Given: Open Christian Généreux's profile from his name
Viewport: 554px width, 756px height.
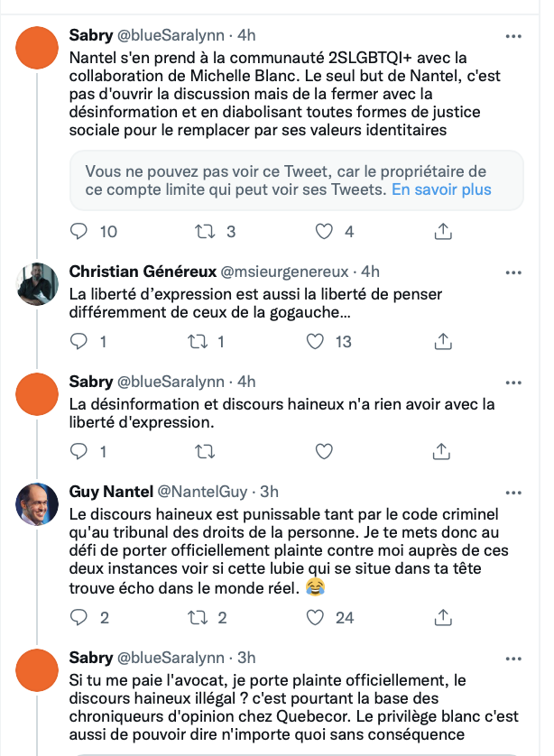Looking at the screenshot, I should click(143, 272).
